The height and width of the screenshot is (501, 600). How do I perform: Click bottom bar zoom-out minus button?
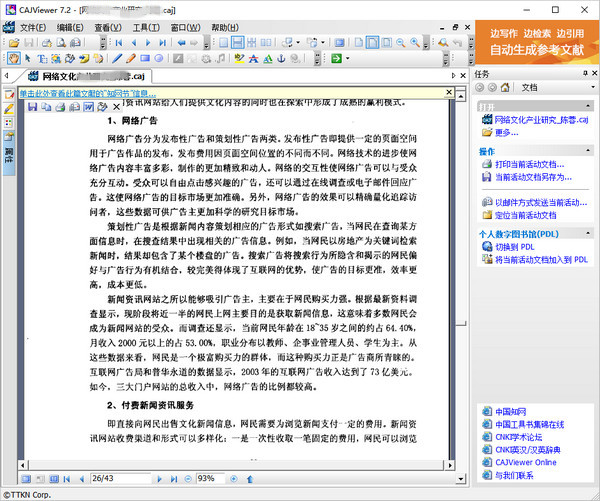coord(188,478)
